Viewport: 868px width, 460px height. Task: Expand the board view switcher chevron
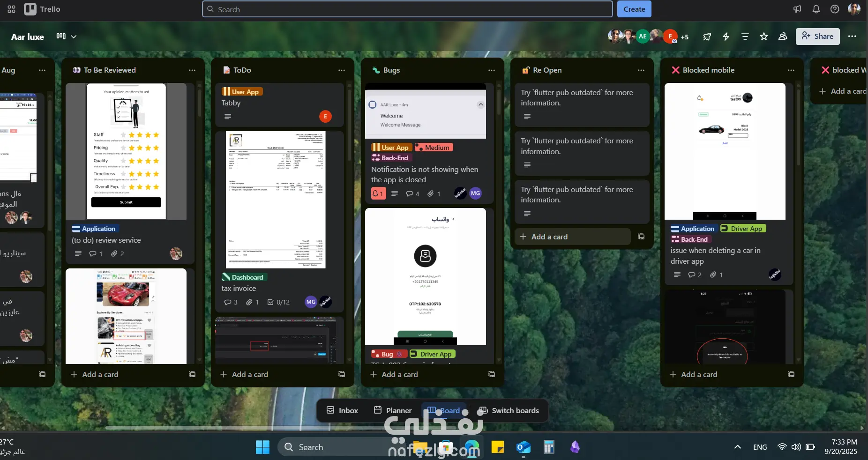74,37
